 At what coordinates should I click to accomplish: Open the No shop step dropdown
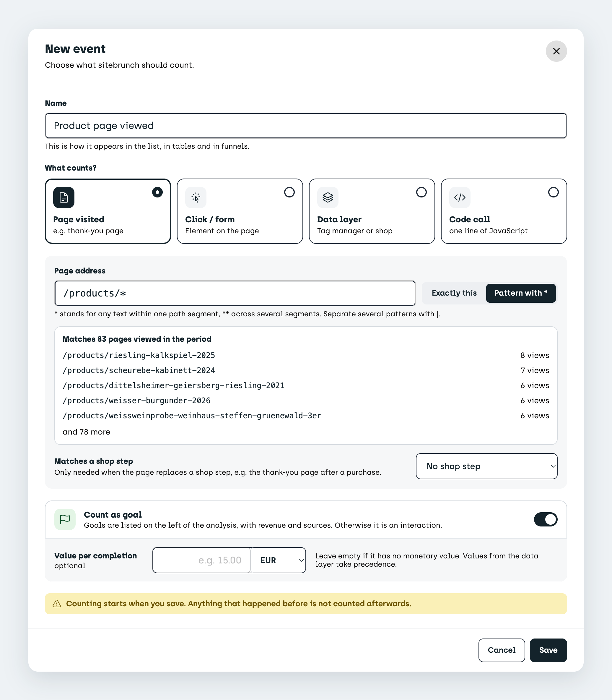click(486, 466)
